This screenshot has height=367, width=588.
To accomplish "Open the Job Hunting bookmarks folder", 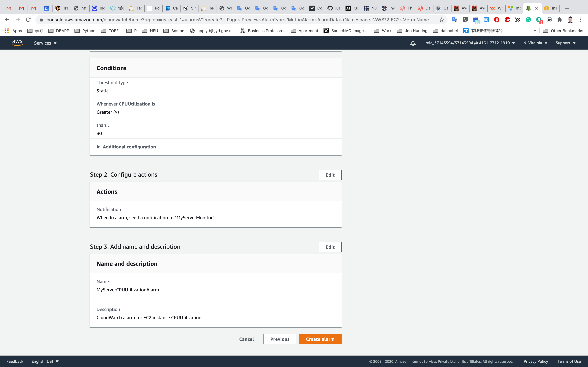I will click(x=412, y=31).
